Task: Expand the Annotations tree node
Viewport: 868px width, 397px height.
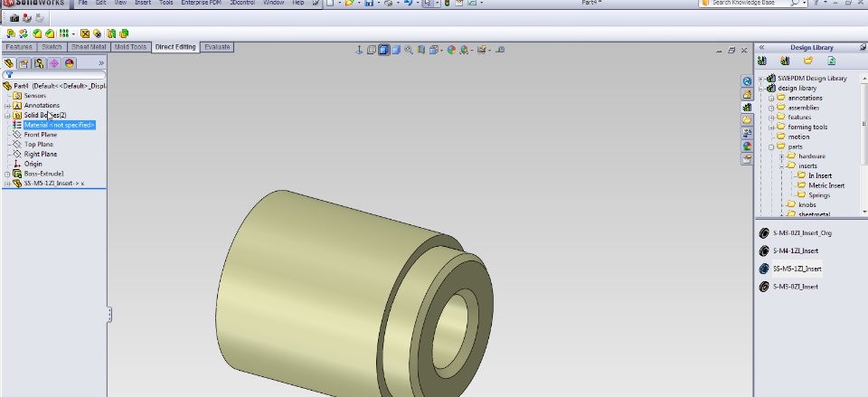Action: click(x=7, y=106)
